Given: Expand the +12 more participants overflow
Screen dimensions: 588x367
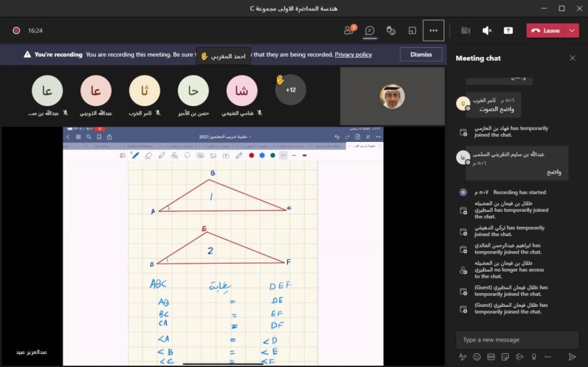Looking at the screenshot, I should pyautogui.click(x=290, y=90).
